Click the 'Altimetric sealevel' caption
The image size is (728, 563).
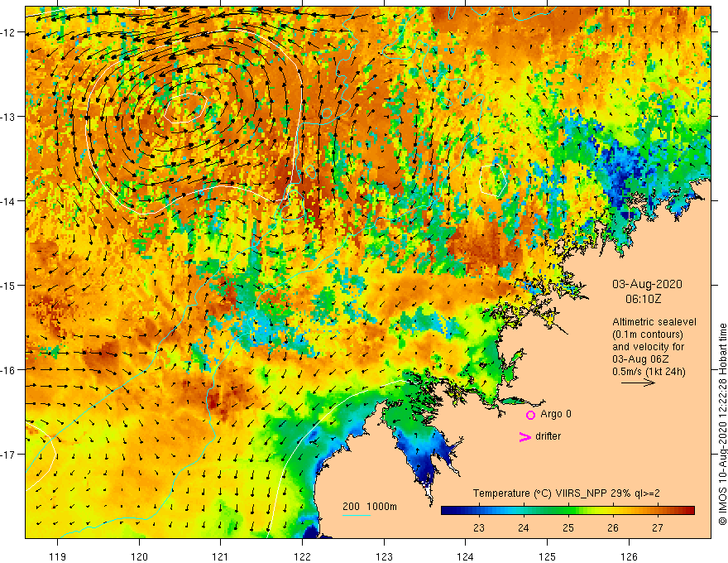pyautogui.click(x=654, y=322)
